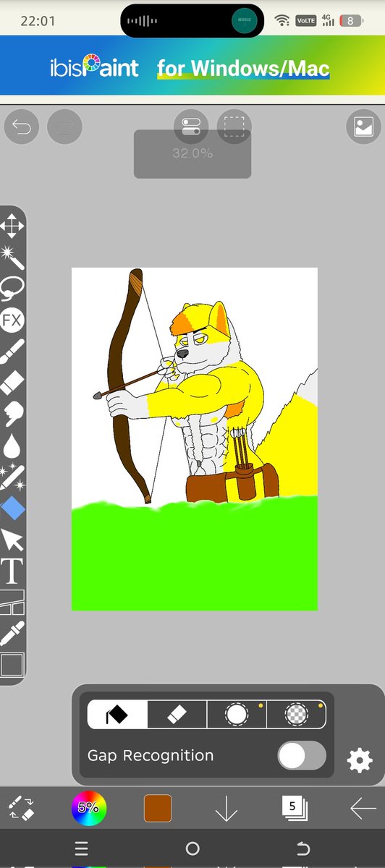This screenshot has height=868, width=385.
Task: Tap the Android home button
Action: pos(192,848)
